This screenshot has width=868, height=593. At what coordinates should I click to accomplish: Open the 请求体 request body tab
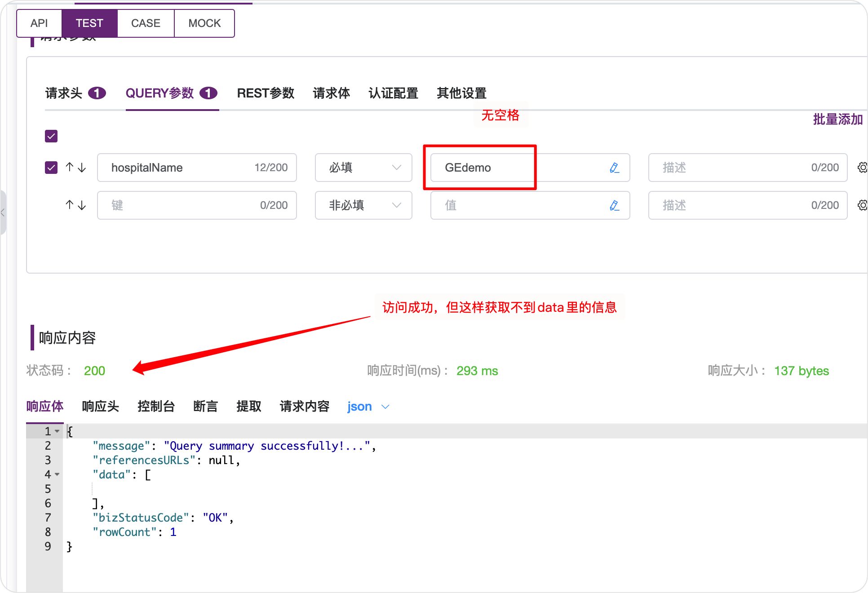331,93
